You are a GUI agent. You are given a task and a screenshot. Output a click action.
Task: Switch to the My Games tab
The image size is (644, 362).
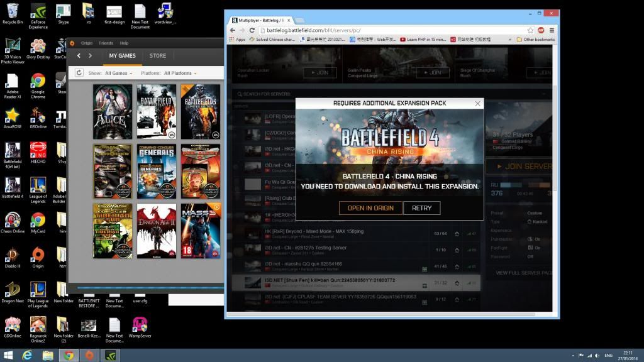[x=123, y=56]
